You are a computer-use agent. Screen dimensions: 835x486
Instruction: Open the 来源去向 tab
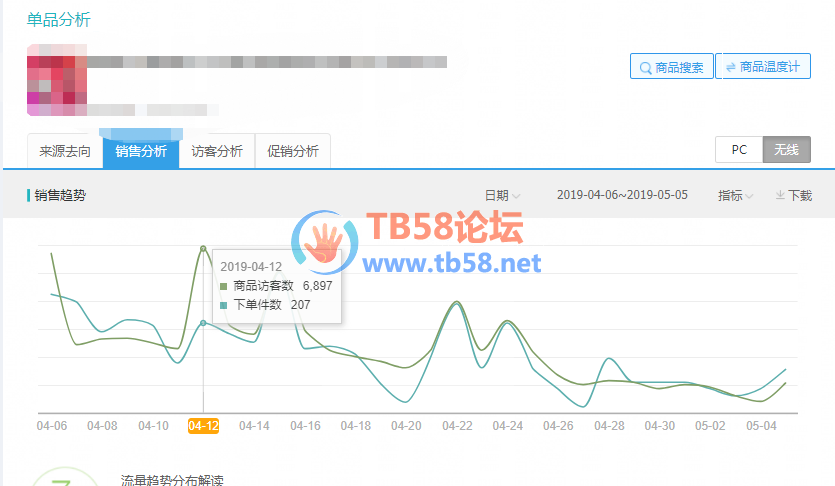65,151
